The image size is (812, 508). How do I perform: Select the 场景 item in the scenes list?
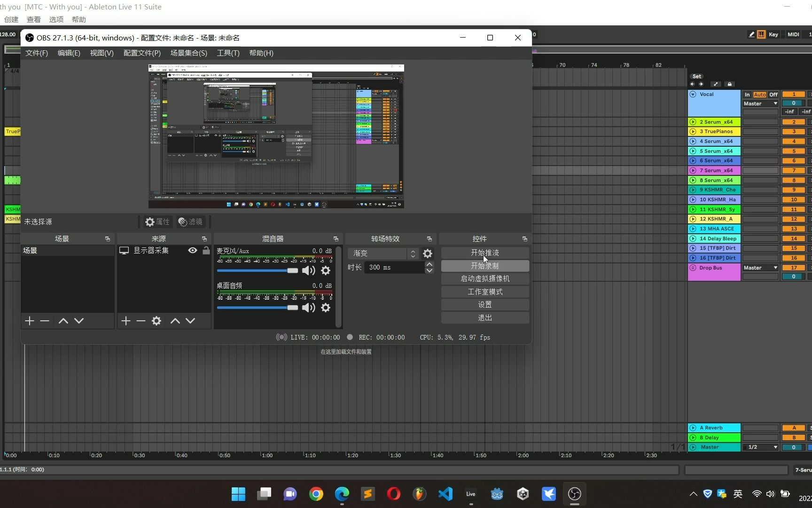(x=68, y=251)
